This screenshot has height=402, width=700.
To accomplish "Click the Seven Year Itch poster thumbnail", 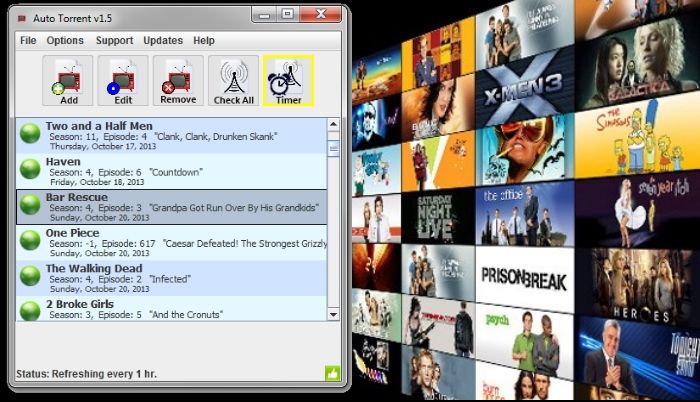I will point(637,211).
